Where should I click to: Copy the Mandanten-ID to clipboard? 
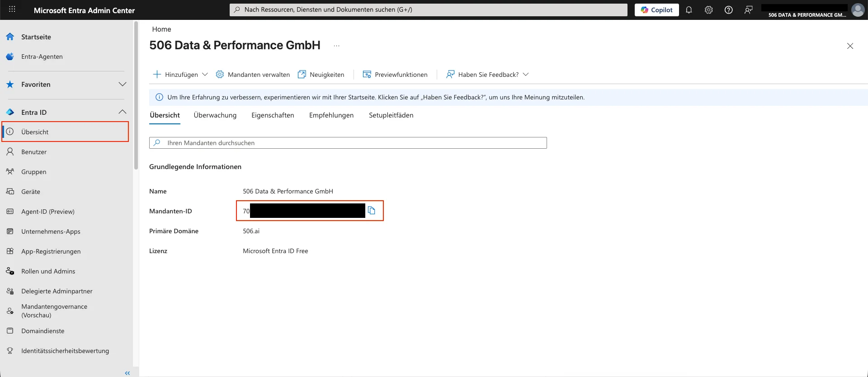[372, 211]
